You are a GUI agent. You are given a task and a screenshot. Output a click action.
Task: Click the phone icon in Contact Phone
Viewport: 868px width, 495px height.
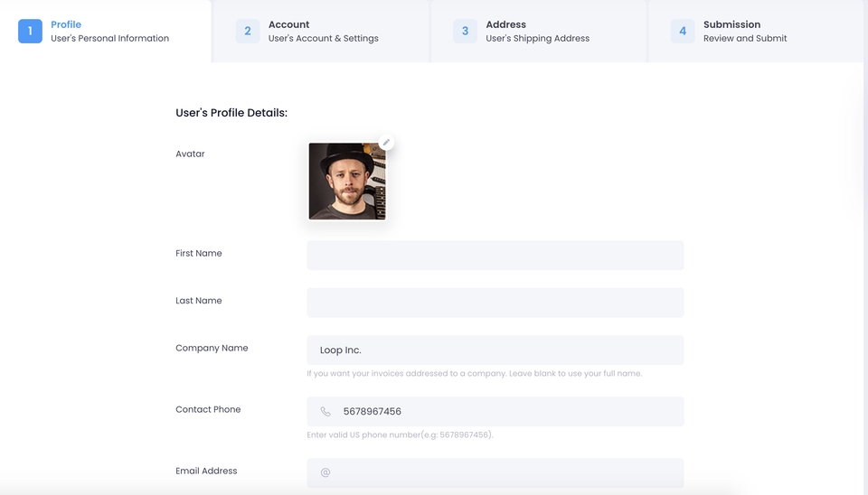pos(325,412)
